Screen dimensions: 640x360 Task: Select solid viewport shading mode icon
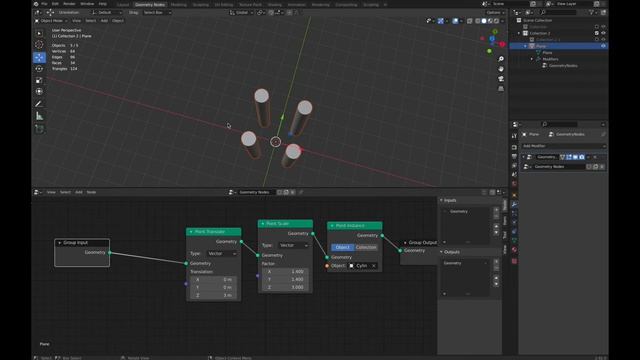coord(484,21)
